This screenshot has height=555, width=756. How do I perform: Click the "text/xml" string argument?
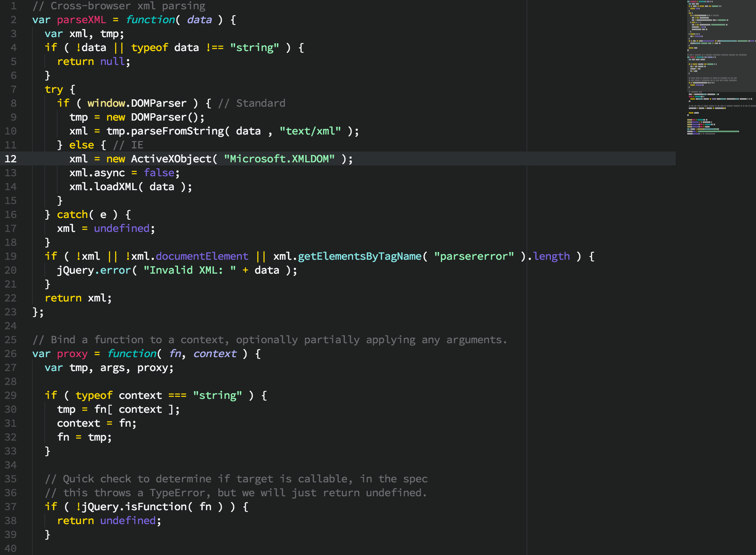[x=310, y=131]
